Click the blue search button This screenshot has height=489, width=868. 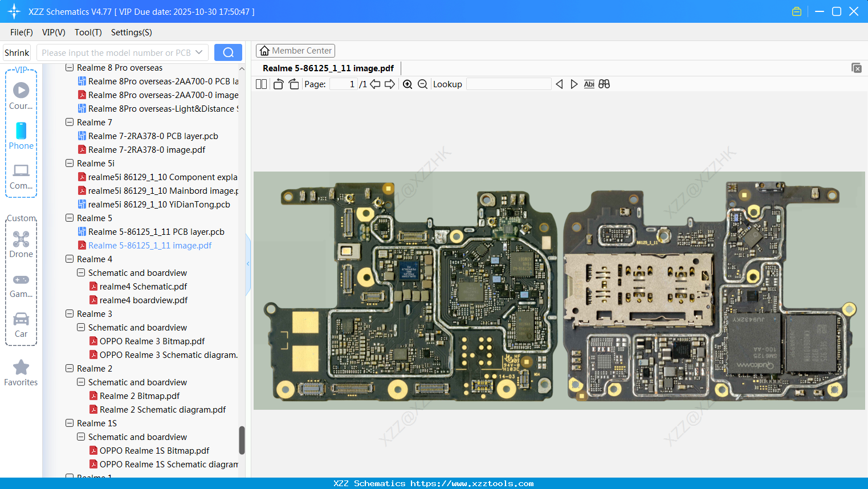click(x=228, y=52)
